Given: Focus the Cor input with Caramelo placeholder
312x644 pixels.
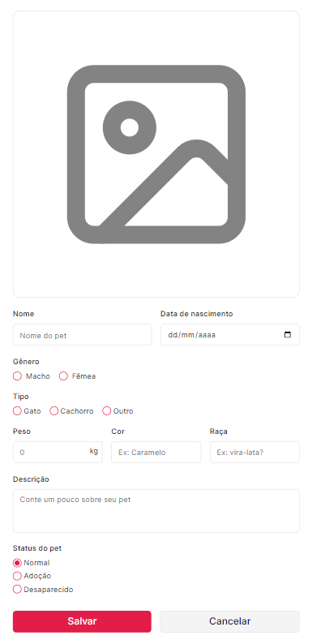Looking at the screenshot, I should (156, 453).
